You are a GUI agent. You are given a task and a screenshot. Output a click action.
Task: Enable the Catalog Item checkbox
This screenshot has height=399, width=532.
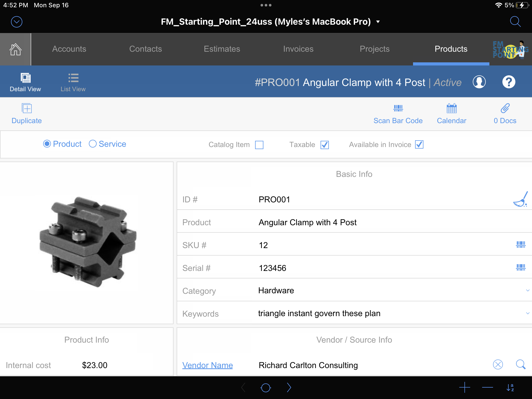click(259, 144)
